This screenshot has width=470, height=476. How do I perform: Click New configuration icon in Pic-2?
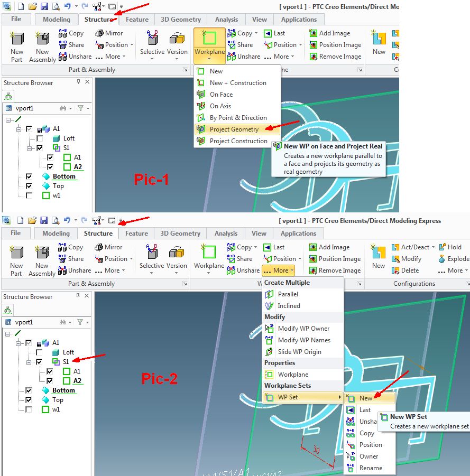[x=379, y=253]
